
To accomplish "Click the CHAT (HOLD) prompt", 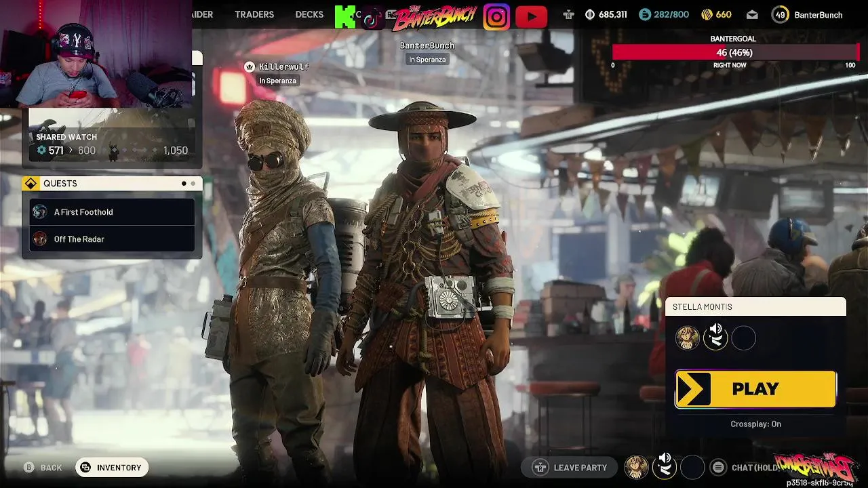I will coord(745,467).
